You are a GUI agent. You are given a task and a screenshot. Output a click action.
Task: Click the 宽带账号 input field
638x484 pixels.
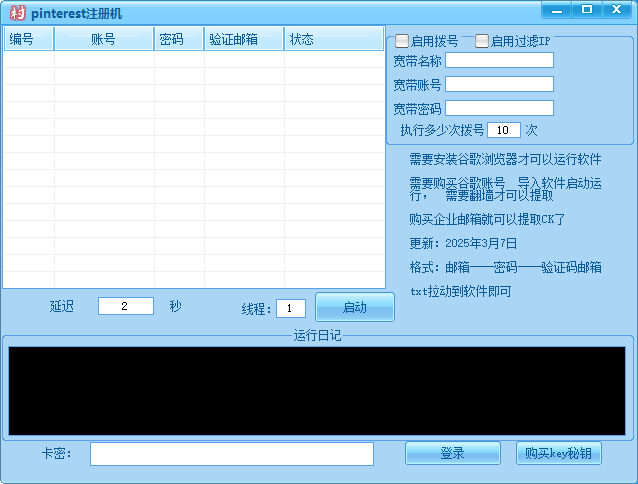499,84
